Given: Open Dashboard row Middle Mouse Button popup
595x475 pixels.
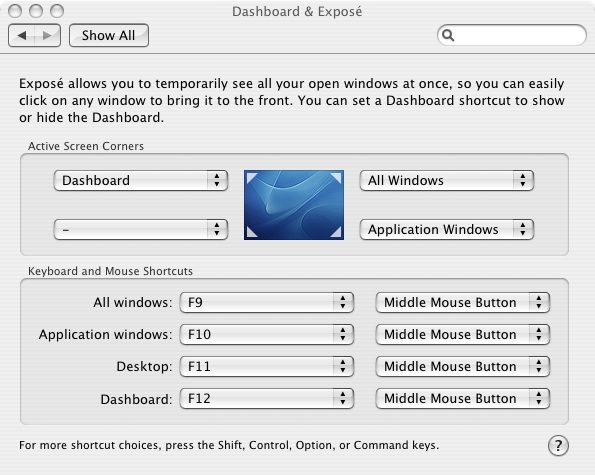Looking at the screenshot, I should [x=463, y=398].
